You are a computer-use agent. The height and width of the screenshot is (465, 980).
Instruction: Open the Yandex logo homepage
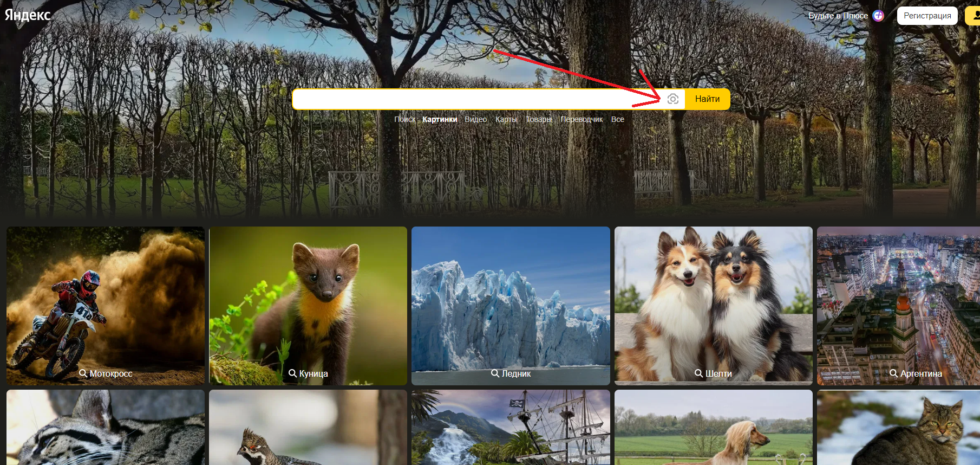click(x=28, y=15)
